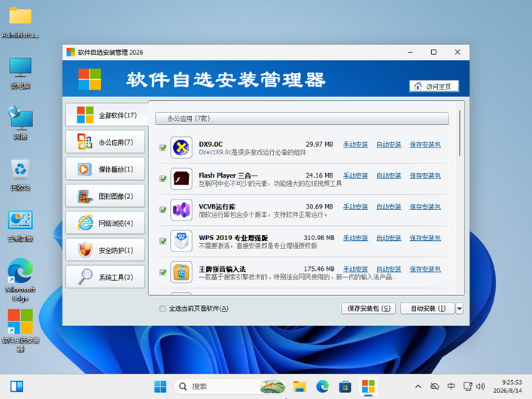Image resolution: width=532 pixels, height=399 pixels.
Task: Uncheck the 王牌拼音输入法 checkbox
Action: pos(163,273)
